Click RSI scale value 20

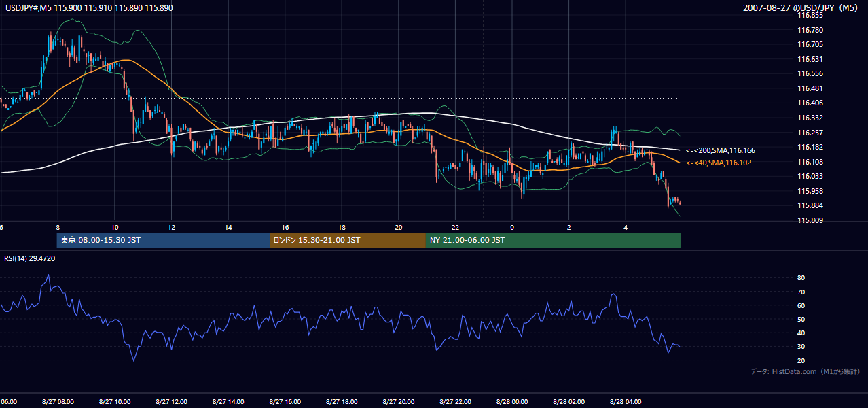[801, 360]
